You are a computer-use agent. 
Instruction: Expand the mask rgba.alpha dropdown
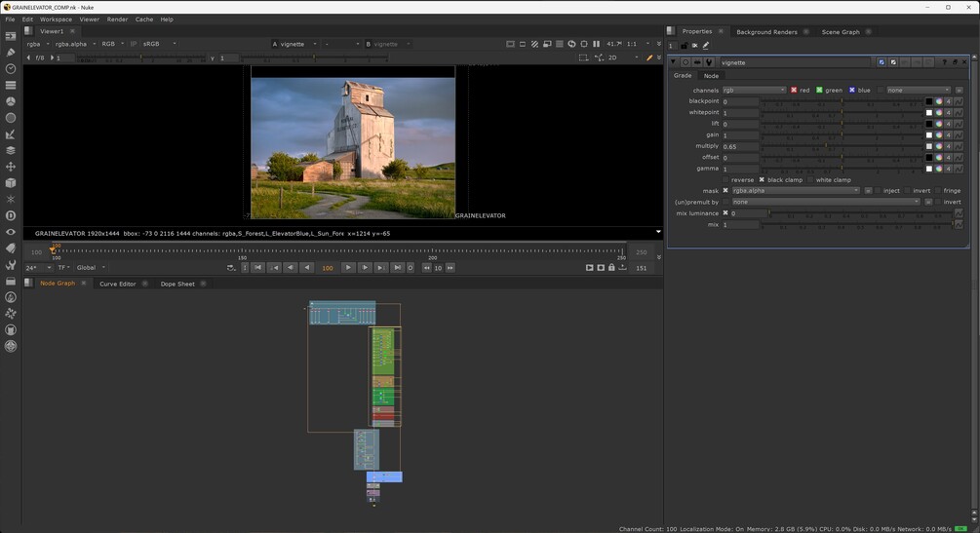coord(795,191)
